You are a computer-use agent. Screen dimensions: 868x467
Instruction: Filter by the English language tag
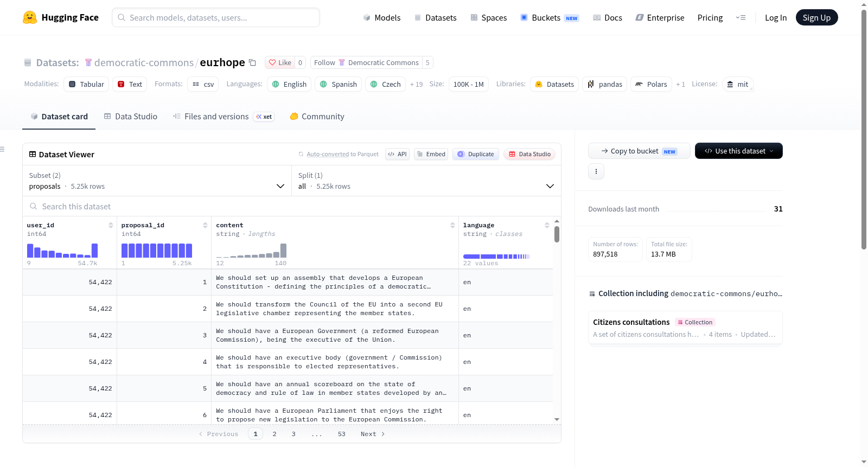coord(289,84)
